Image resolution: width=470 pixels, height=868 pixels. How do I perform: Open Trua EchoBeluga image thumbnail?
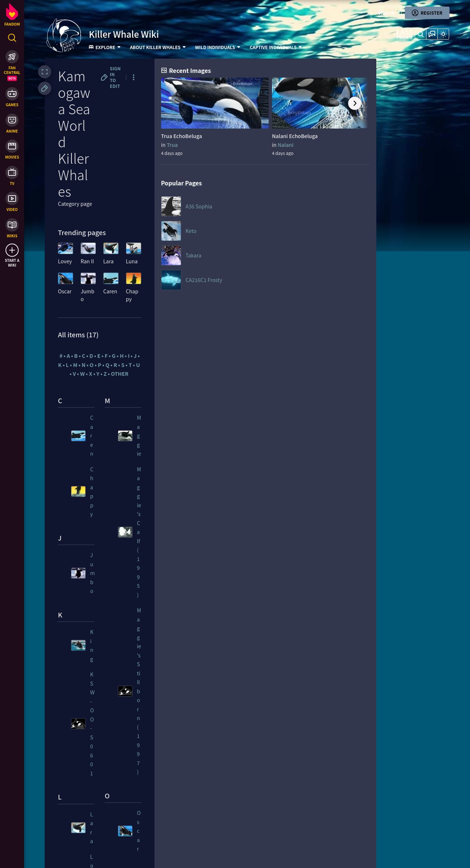point(215,103)
